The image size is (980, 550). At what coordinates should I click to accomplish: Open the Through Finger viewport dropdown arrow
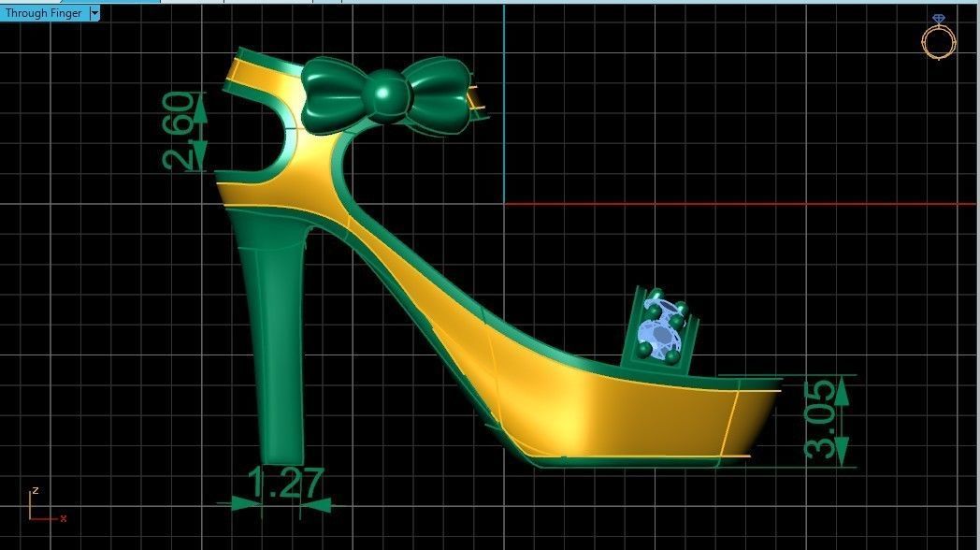(x=94, y=13)
